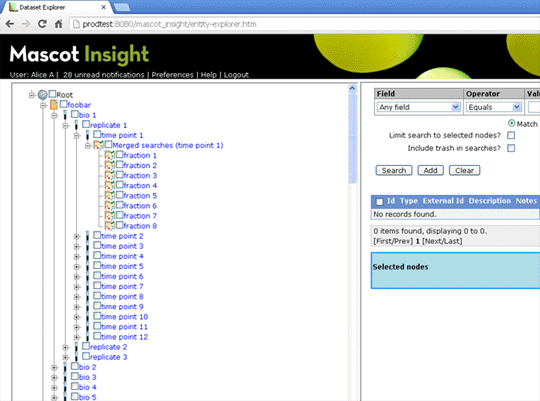Expand the replicate 3 node
540x401 pixels.
(65, 357)
